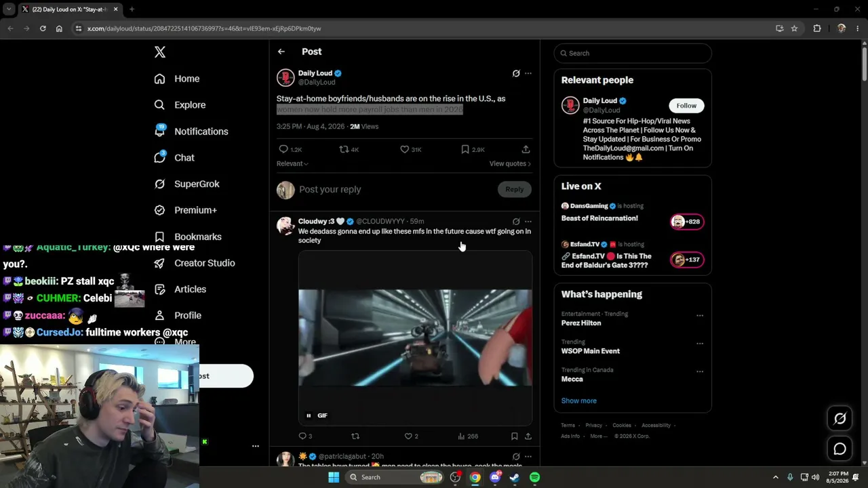This screenshot has width=868, height=488.
Task: Open more options for Perez Hilton trend
Action: (700, 315)
